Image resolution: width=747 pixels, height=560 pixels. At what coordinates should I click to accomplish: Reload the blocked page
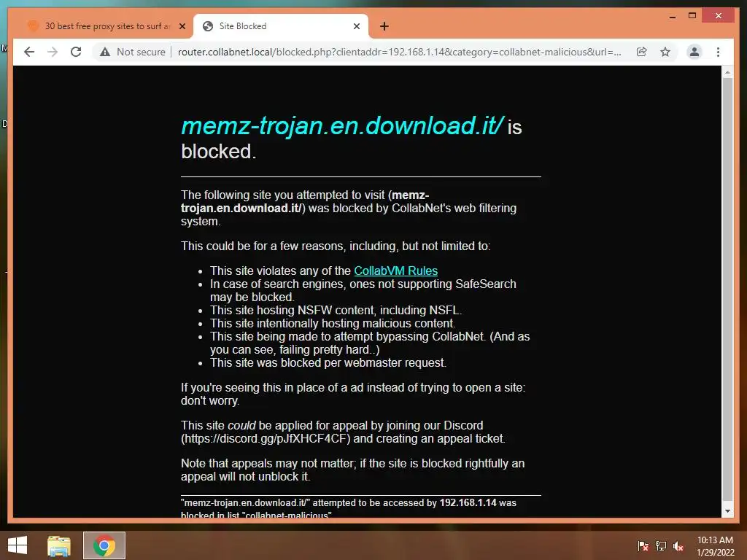(76, 52)
